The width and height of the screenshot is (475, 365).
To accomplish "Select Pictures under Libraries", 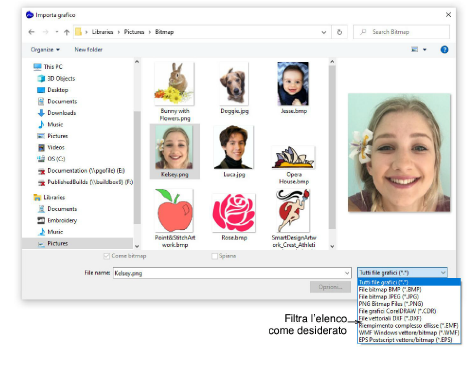I will (x=53, y=243).
